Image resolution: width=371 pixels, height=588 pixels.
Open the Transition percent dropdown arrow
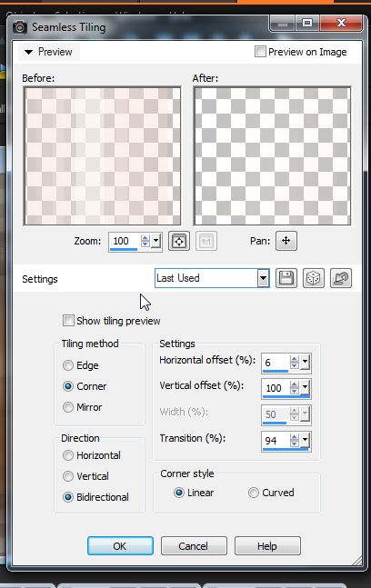point(305,440)
